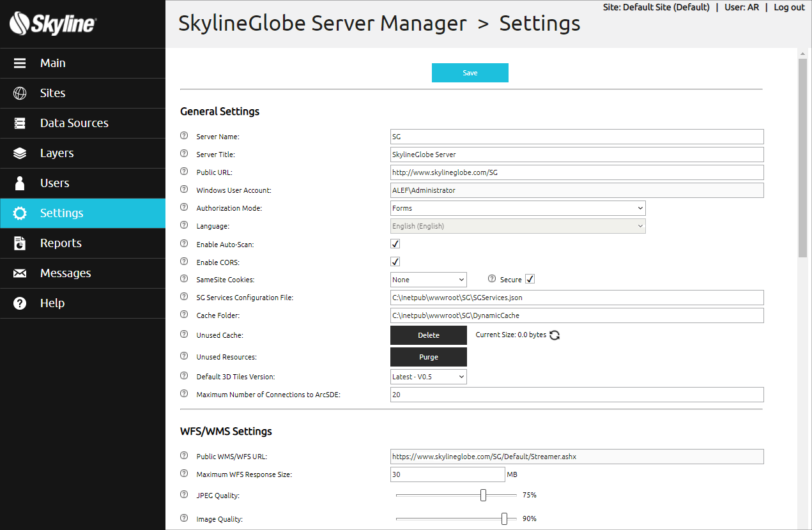The height and width of the screenshot is (530, 812).
Task: Open the Language dropdown
Action: tap(518, 226)
